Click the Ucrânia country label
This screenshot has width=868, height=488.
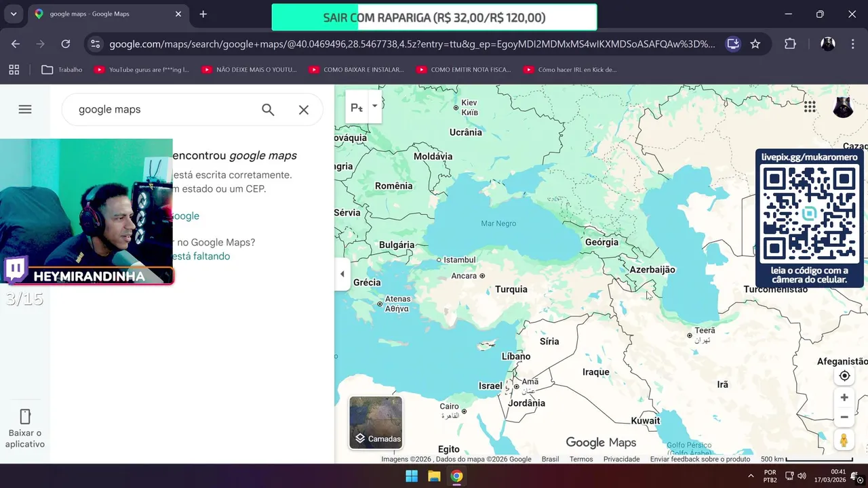tap(466, 132)
